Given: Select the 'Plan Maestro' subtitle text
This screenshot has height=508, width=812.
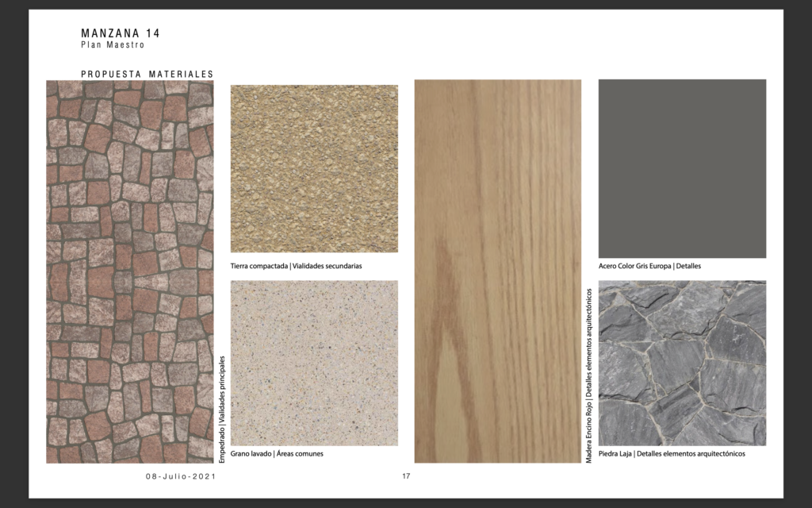Looking at the screenshot, I should point(113,45).
